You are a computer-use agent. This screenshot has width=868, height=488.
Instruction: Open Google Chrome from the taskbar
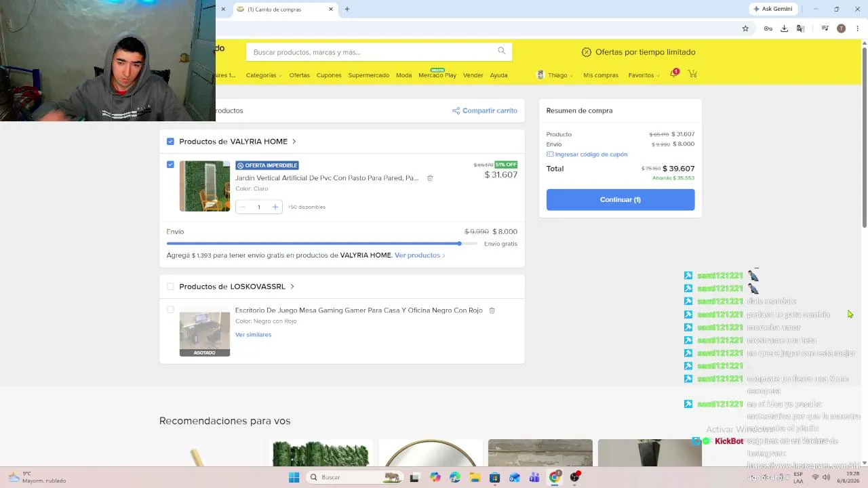555,477
